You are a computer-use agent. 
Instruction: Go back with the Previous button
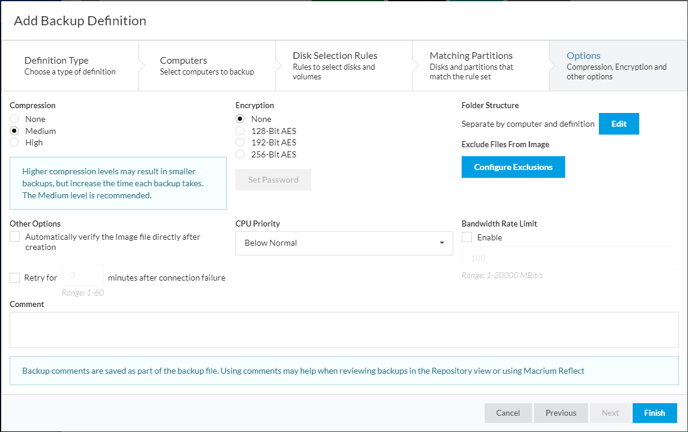point(560,413)
